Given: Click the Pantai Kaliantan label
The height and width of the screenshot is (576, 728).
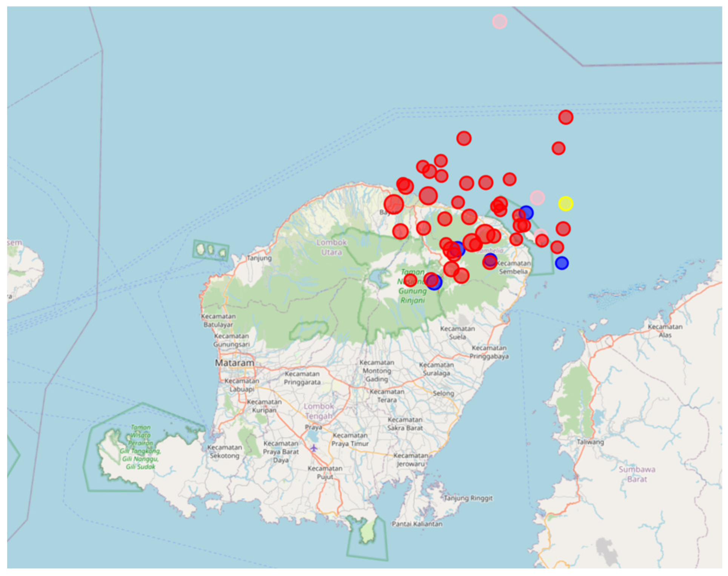Looking at the screenshot, I should [x=417, y=524].
